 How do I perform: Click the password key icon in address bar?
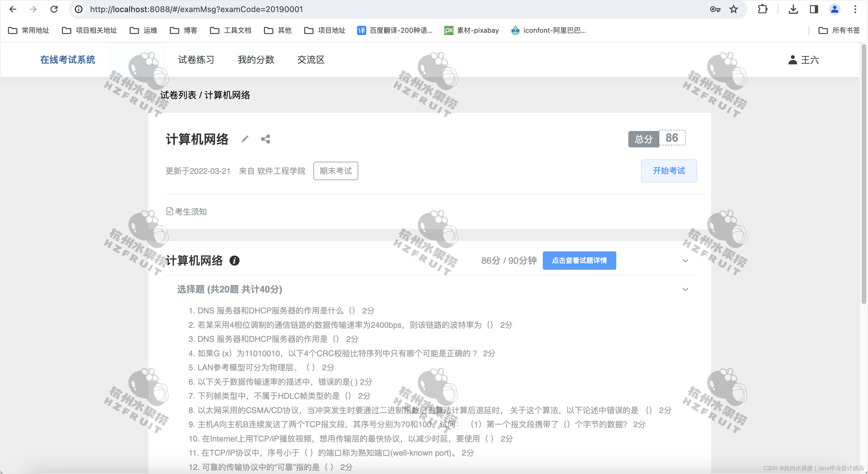pyautogui.click(x=715, y=9)
